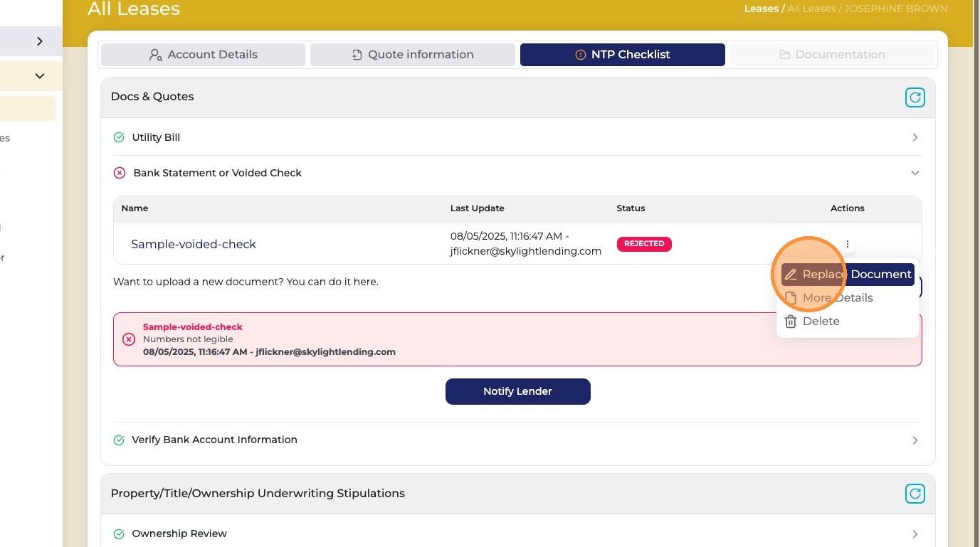The height and width of the screenshot is (547, 980).
Task: Click the Last Update column header
Action: coord(478,208)
